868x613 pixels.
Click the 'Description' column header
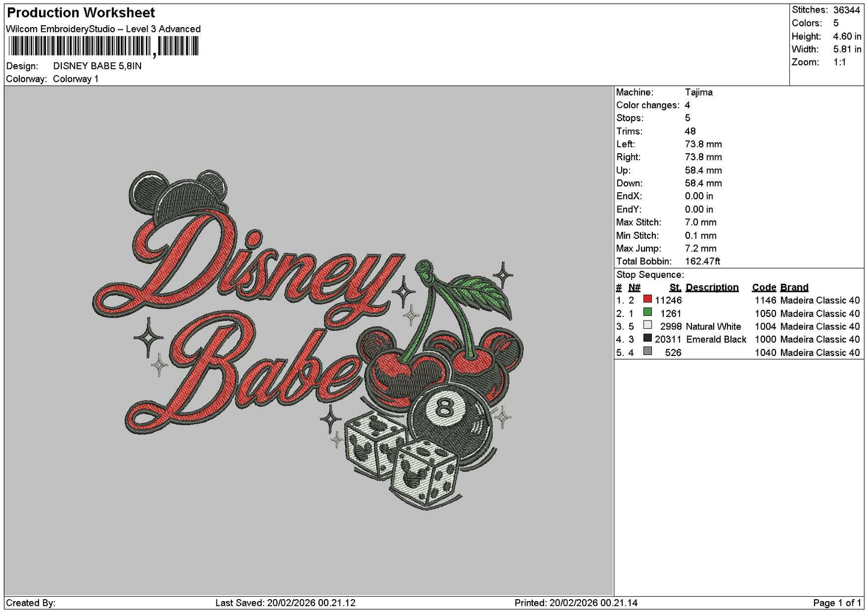(712, 288)
